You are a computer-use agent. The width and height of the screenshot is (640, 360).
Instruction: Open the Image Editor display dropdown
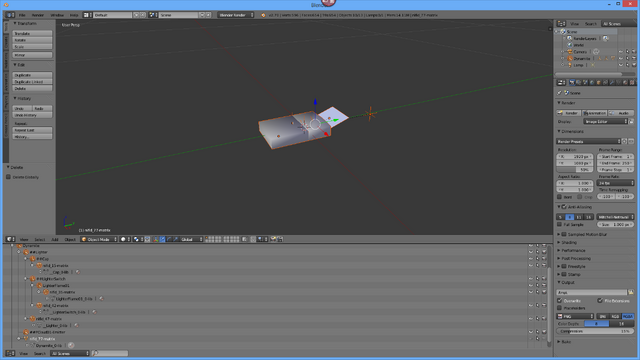click(x=605, y=122)
